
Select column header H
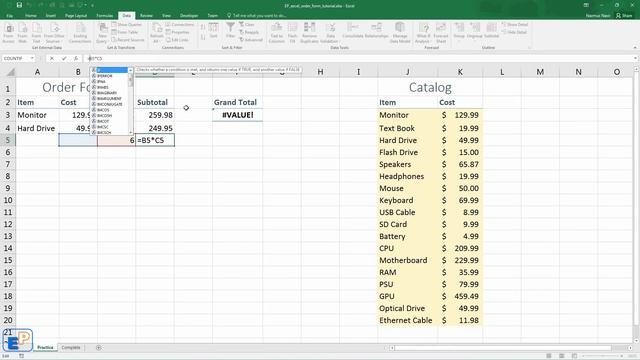pyautogui.click(x=320, y=72)
